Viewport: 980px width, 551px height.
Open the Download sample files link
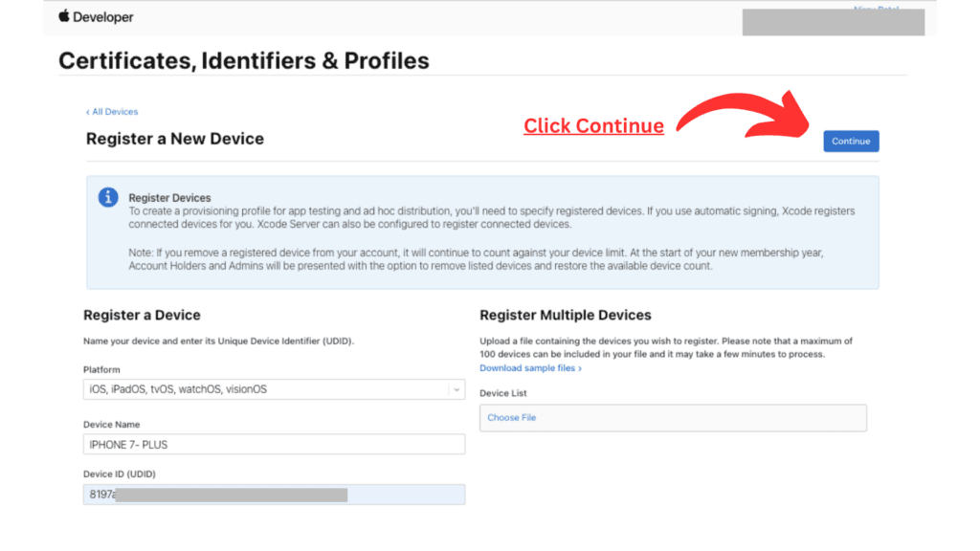coord(530,368)
